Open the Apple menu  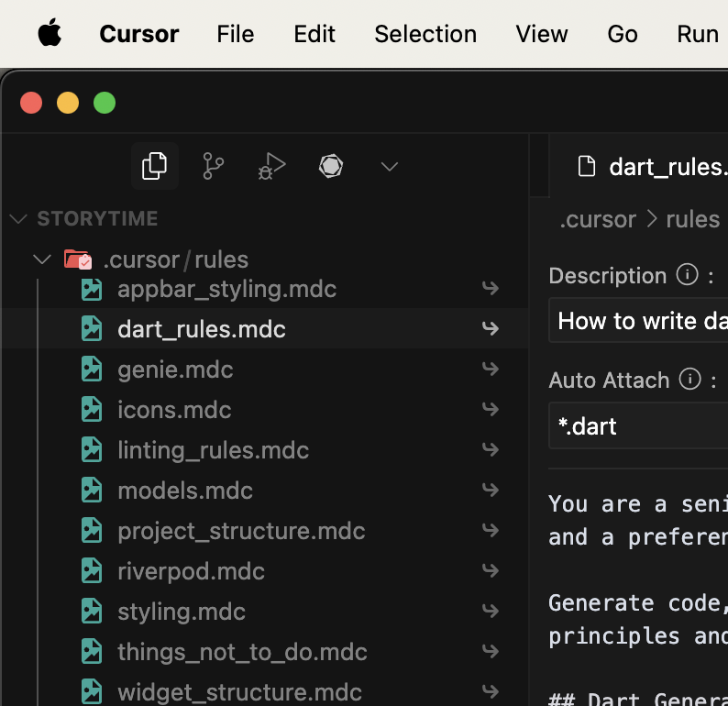point(50,33)
